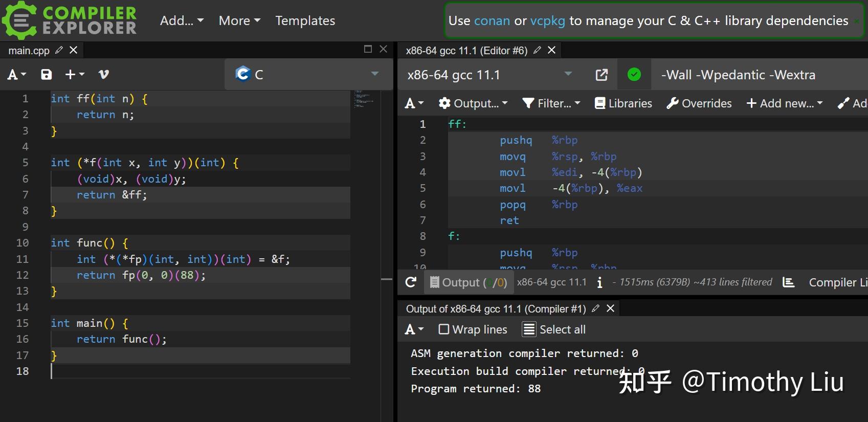Click the Compiler Explorer logo

(70, 20)
